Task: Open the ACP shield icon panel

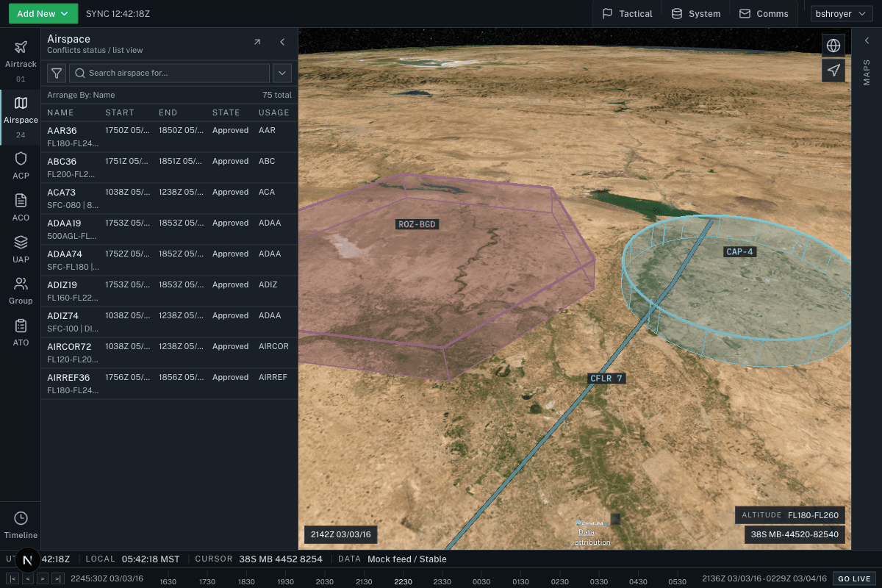Action: tap(21, 165)
